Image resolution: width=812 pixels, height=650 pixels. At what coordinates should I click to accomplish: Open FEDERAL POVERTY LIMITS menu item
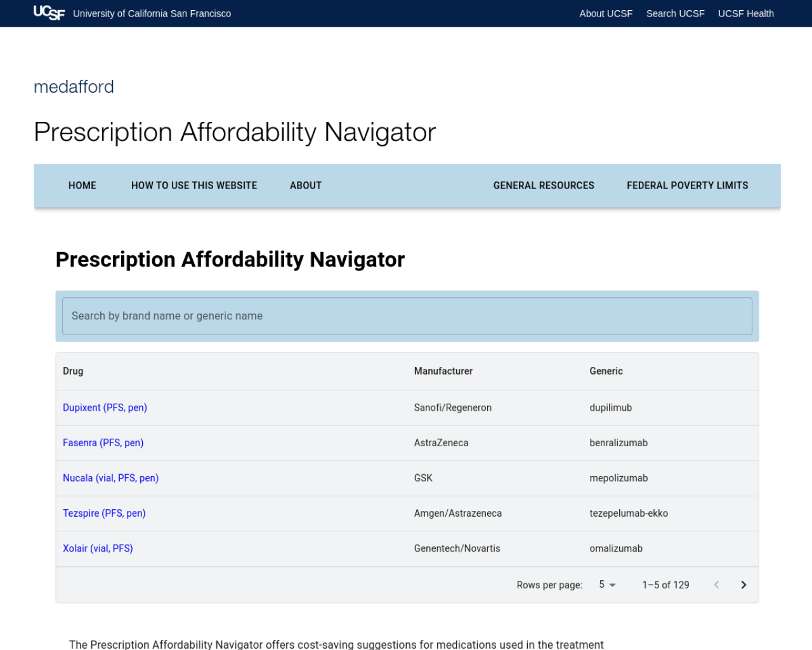pos(688,185)
